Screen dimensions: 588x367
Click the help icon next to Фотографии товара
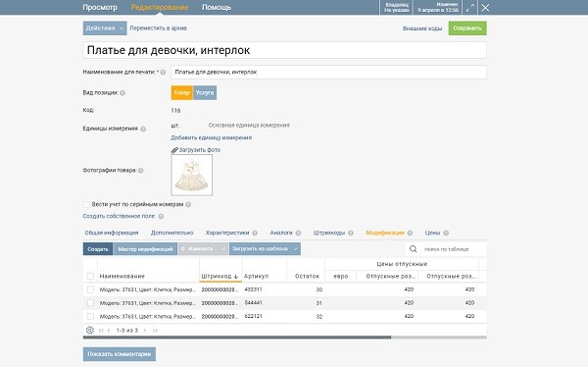[x=141, y=171]
